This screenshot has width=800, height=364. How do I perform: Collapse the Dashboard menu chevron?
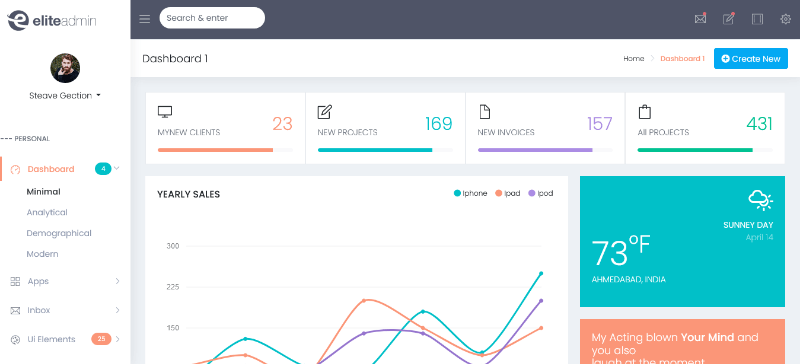point(117,168)
